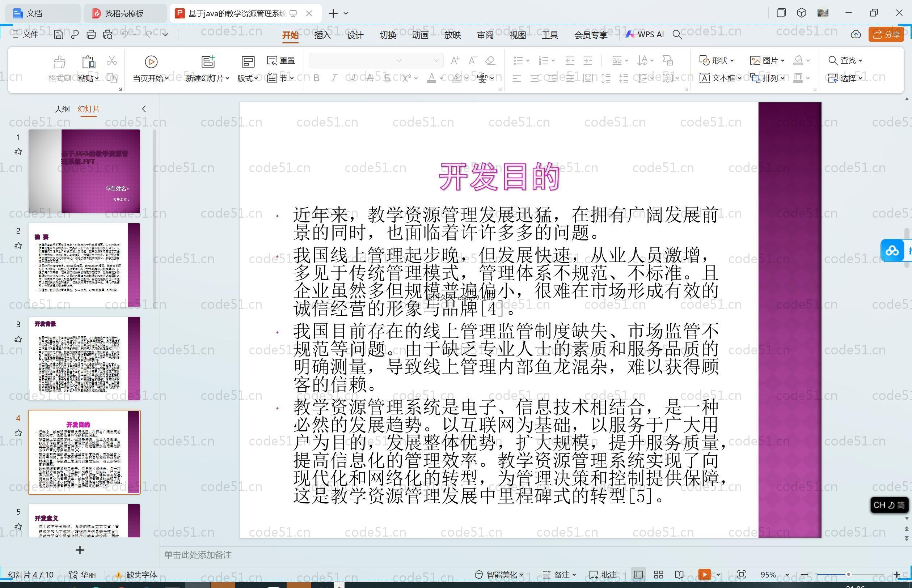
Task: Open the Animation (动画) ribbon tab
Action: pyautogui.click(x=420, y=35)
